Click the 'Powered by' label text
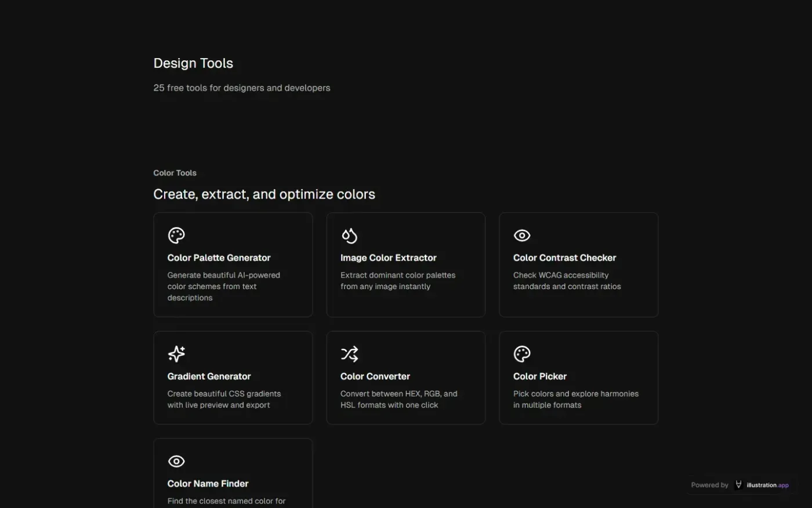The width and height of the screenshot is (812, 508). pos(709,485)
